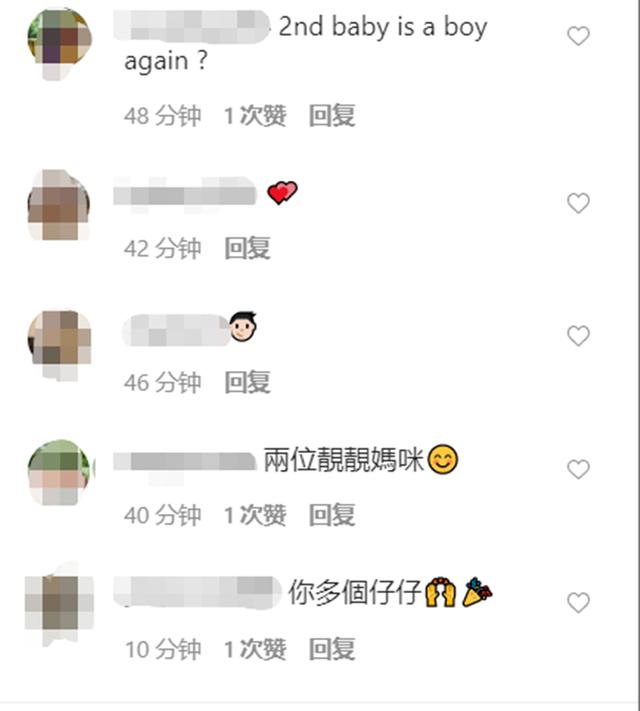640x711 pixels.
Task: Like the 你多個仔仔 comment
Action: point(578,603)
